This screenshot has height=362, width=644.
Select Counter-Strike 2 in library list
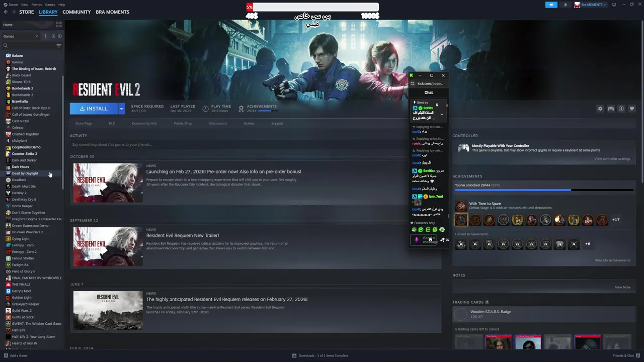[x=24, y=154]
